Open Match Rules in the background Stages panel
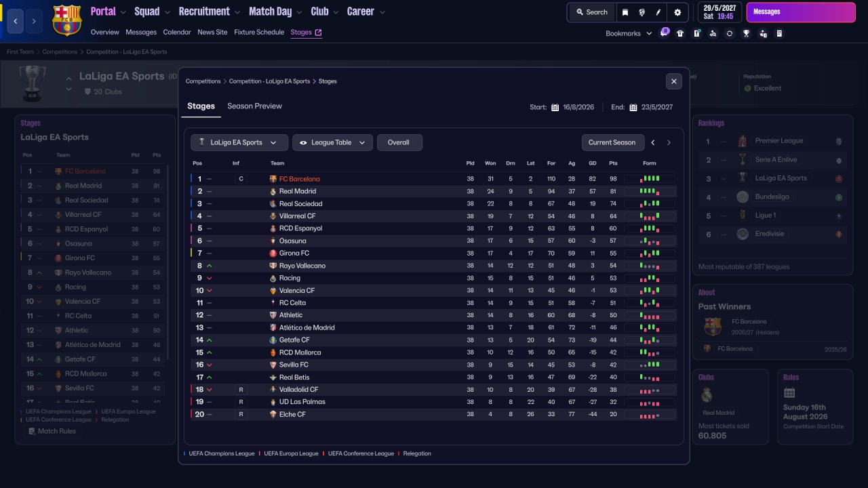This screenshot has width=868, height=488. point(52,431)
